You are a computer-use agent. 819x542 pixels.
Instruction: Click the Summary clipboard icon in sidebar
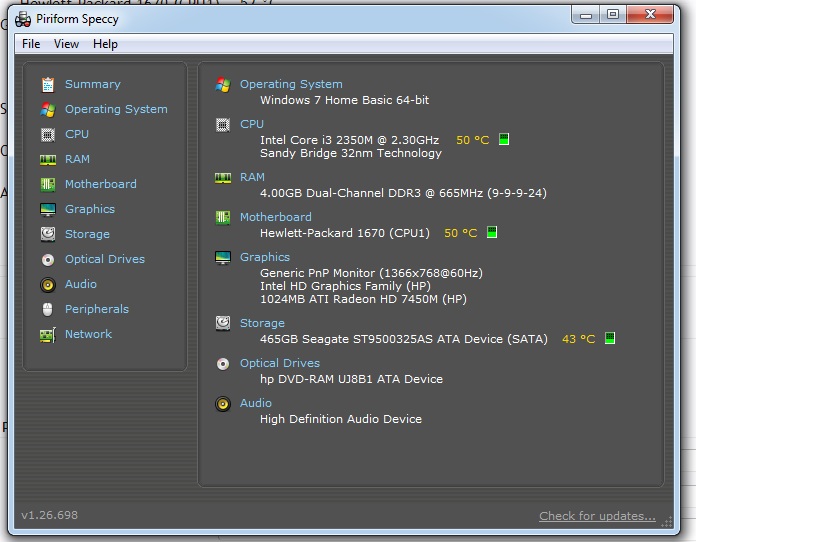click(48, 84)
